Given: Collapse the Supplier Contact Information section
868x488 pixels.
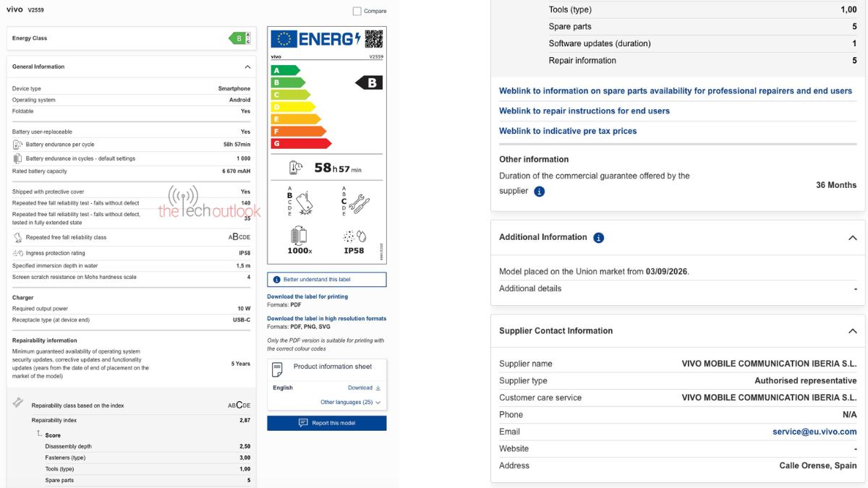Looking at the screenshot, I should pyautogui.click(x=852, y=331).
